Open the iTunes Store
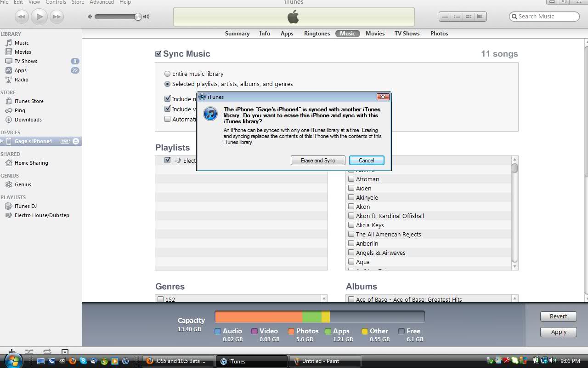Screen dimensions: 588x368 pos(29,101)
